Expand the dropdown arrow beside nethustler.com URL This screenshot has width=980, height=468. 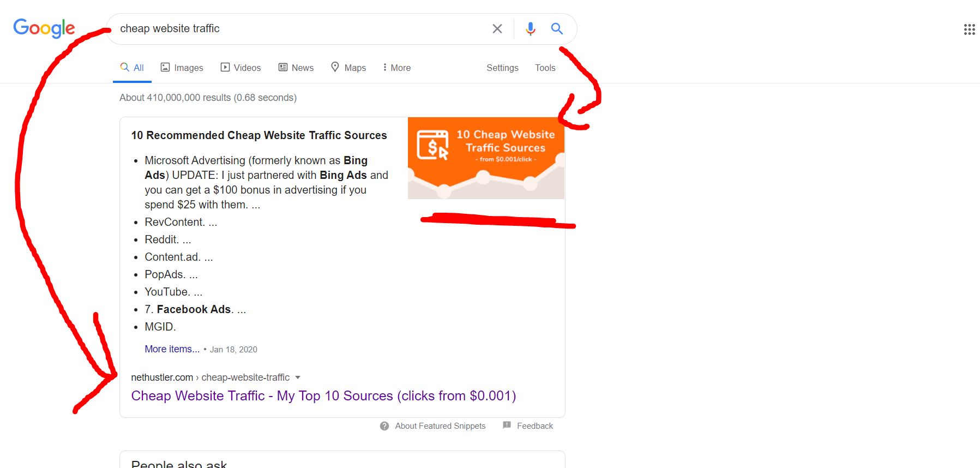tap(298, 377)
